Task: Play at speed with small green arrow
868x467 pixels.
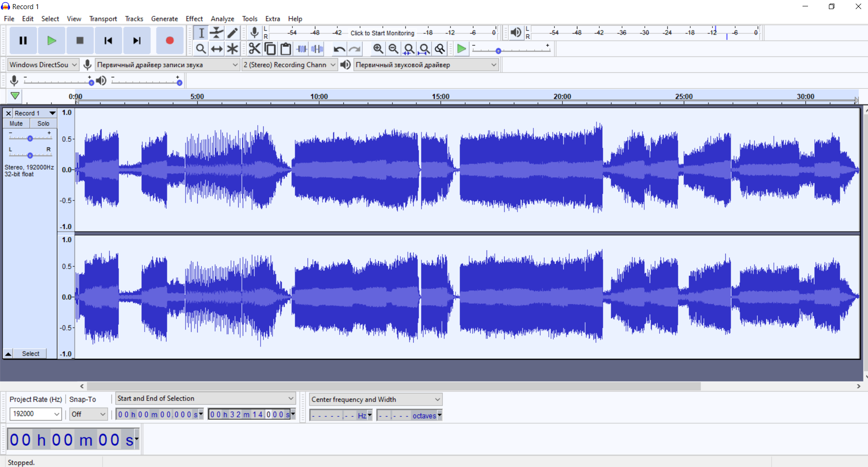Action: point(461,49)
